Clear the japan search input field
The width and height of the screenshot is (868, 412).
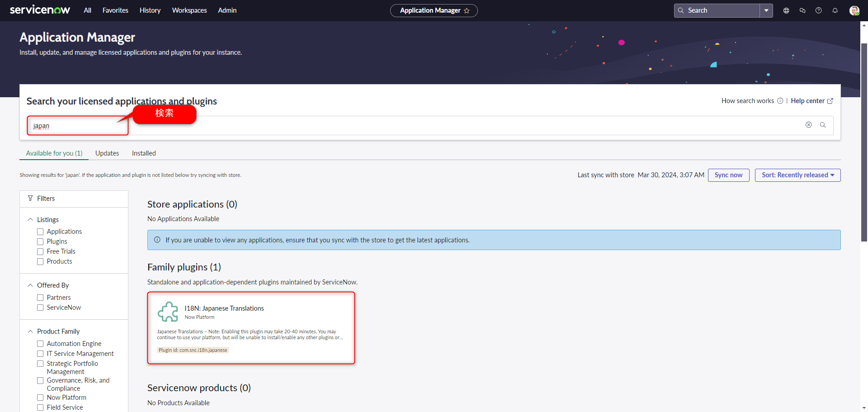pyautogui.click(x=809, y=125)
